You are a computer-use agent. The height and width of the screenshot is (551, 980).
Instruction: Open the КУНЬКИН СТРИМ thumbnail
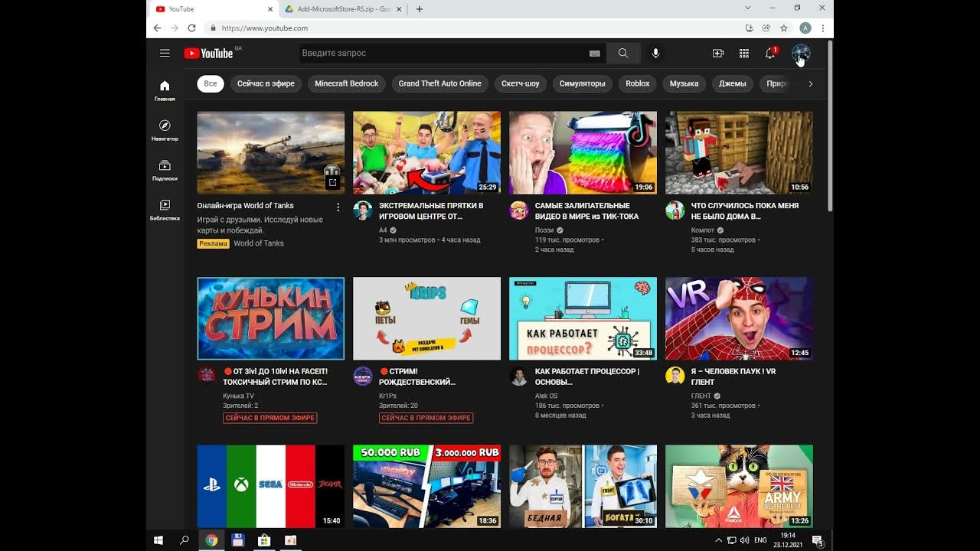coord(270,318)
